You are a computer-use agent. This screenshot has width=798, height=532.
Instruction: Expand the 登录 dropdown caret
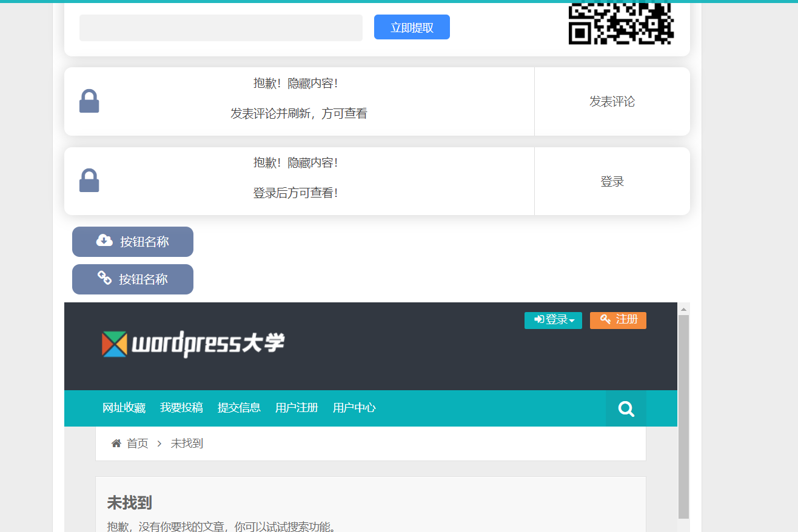click(x=572, y=322)
